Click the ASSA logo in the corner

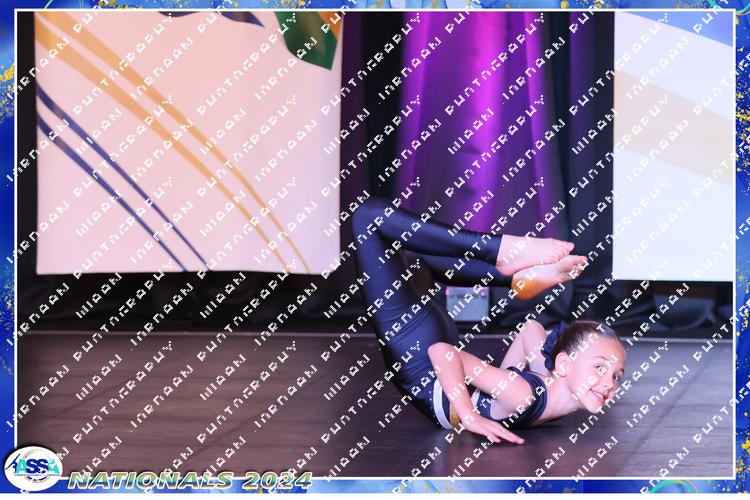[x=33, y=467]
